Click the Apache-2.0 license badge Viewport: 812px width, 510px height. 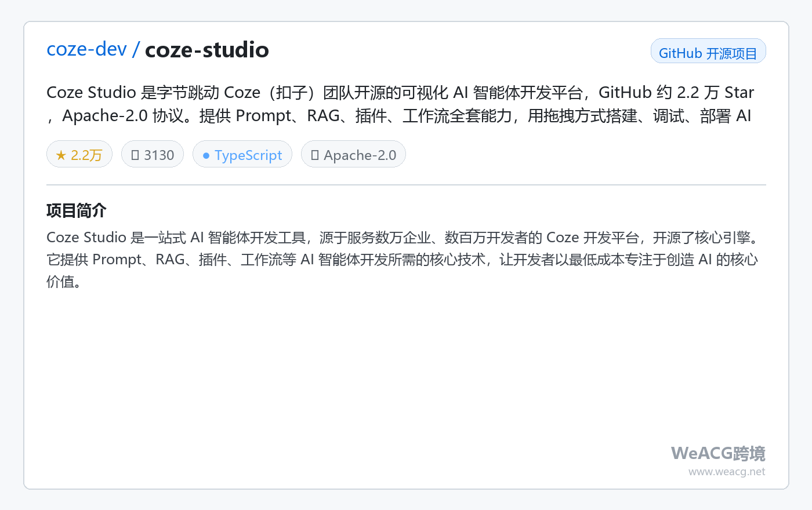353,154
